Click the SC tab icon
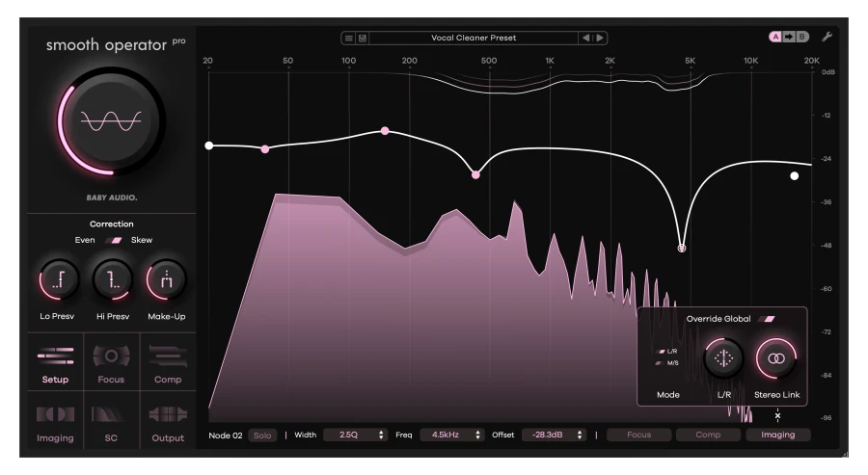 pos(111,414)
